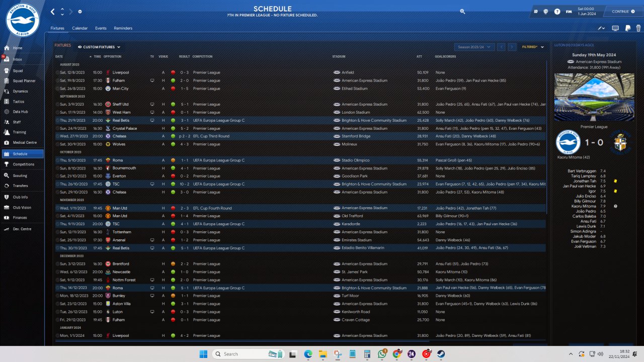Sort fixtures by the Opposition column header
Image resolution: width=644 pixels, height=362 pixels.
(x=112, y=56)
